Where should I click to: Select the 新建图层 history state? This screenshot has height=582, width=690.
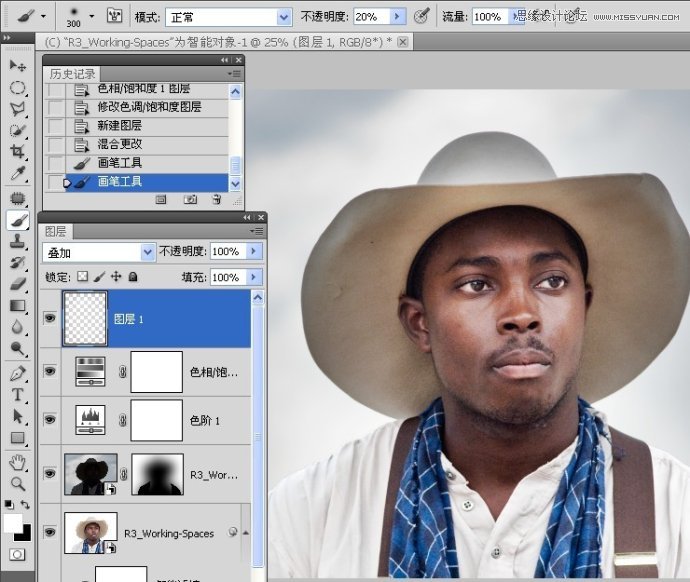click(x=137, y=126)
